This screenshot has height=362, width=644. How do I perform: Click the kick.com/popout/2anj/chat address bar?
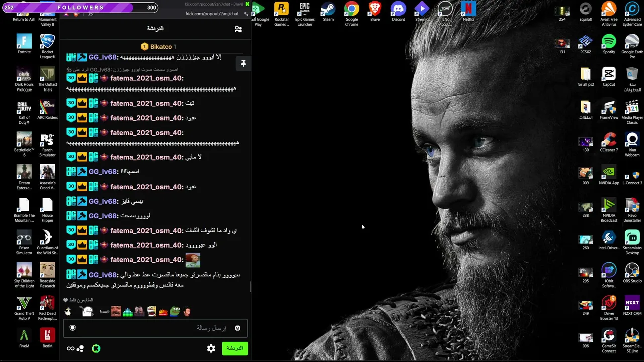pos(212,14)
